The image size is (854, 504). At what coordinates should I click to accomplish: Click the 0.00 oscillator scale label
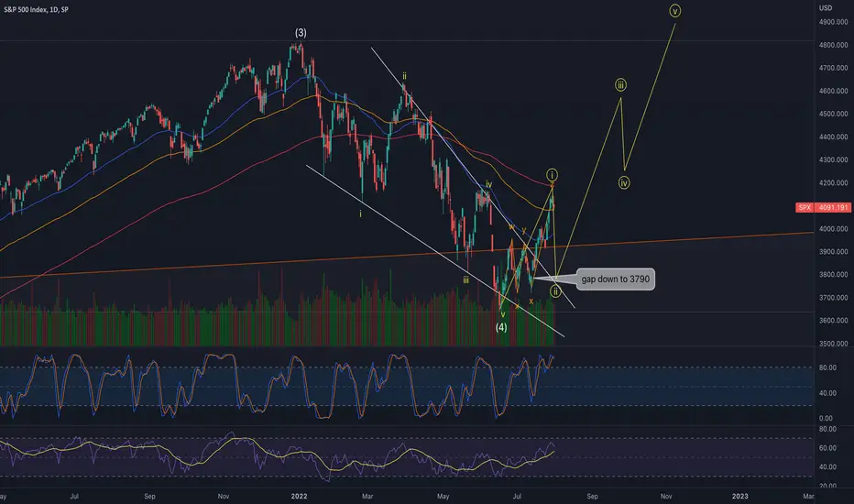pos(826,419)
